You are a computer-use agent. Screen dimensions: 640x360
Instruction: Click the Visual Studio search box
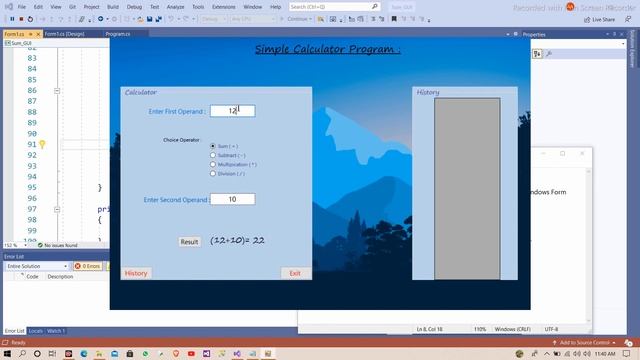click(335, 7)
